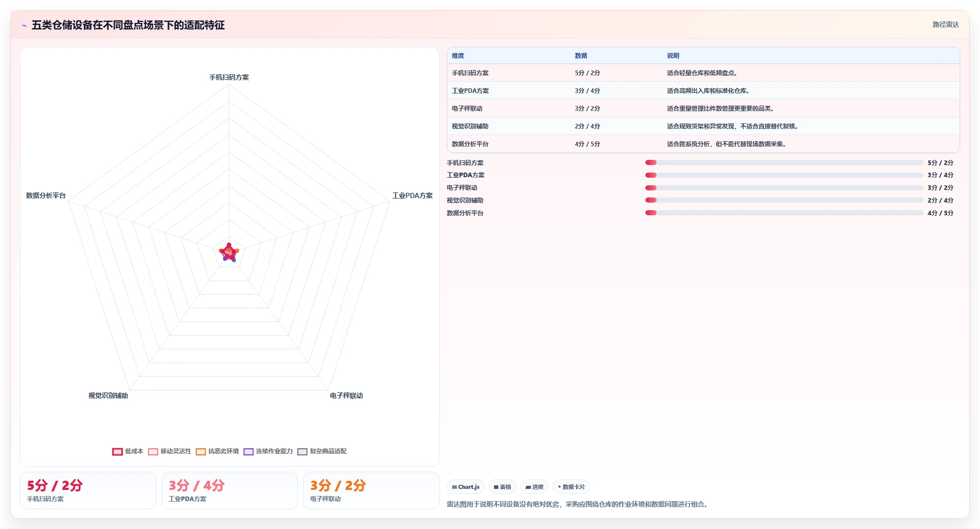
Task: Click the 五类仓储设备 panel title text
Action: [x=128, y=25]
